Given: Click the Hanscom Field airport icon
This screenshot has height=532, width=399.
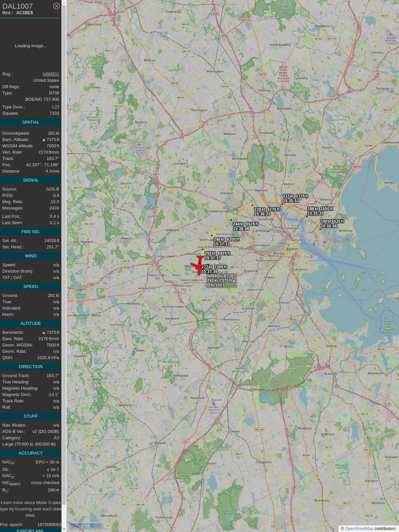Looking at the screenshot, I should (x=139, y=145).
